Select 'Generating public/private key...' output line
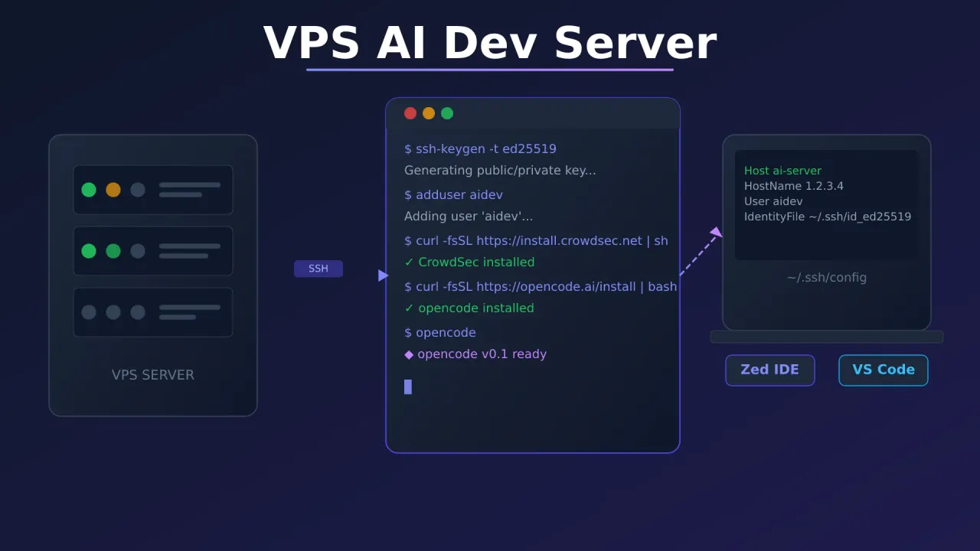 click(500, 171)
